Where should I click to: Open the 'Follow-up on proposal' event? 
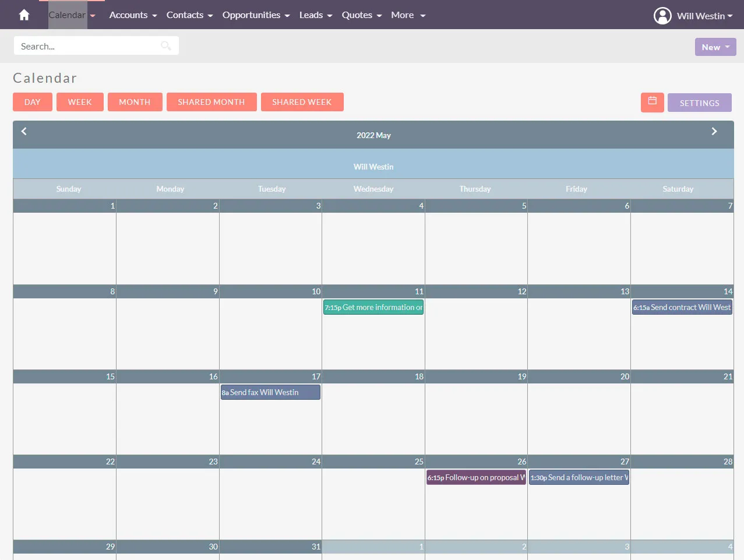point(476,478)
